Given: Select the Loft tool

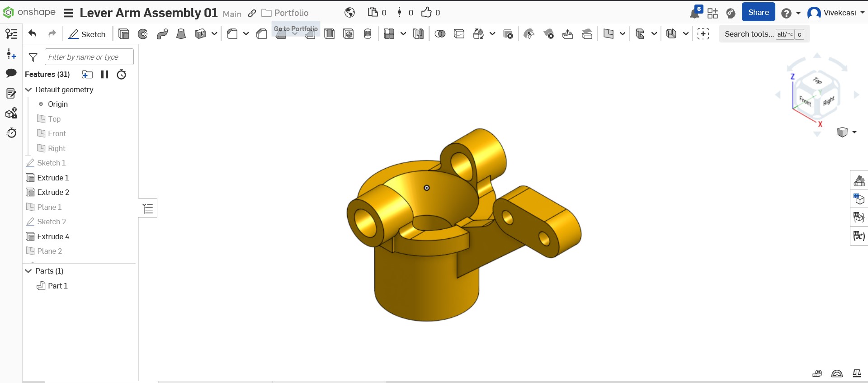Looking at the screenshot, I should pos(181,34).
